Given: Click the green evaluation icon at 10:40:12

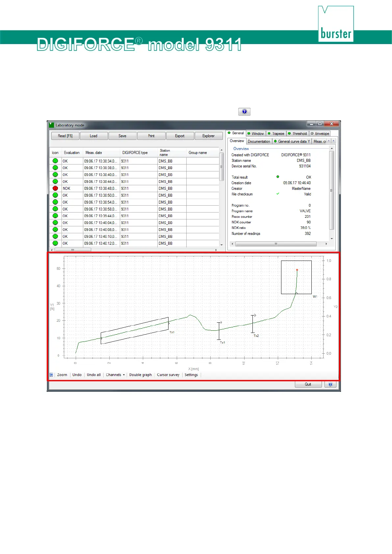Looking at the screenshot, I should [x=55, y=243].
